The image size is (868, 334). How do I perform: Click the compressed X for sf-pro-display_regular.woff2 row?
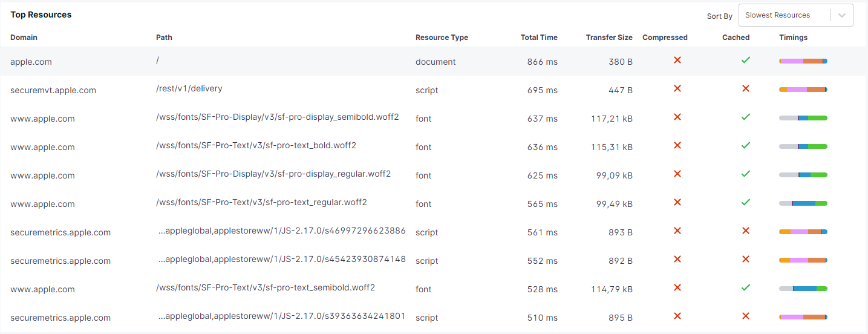[677, 174]
